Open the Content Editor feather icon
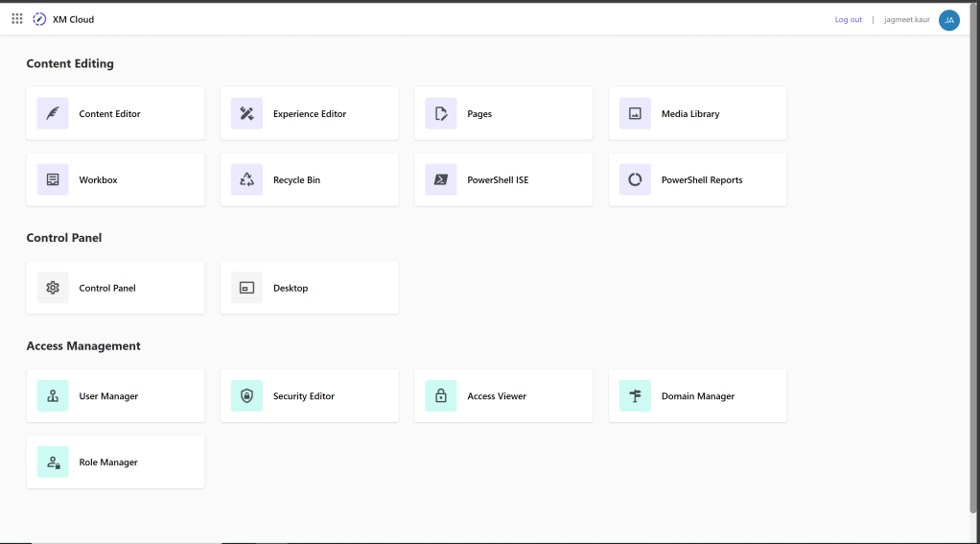This screenshot has width=980, height=544. [53, 113]
